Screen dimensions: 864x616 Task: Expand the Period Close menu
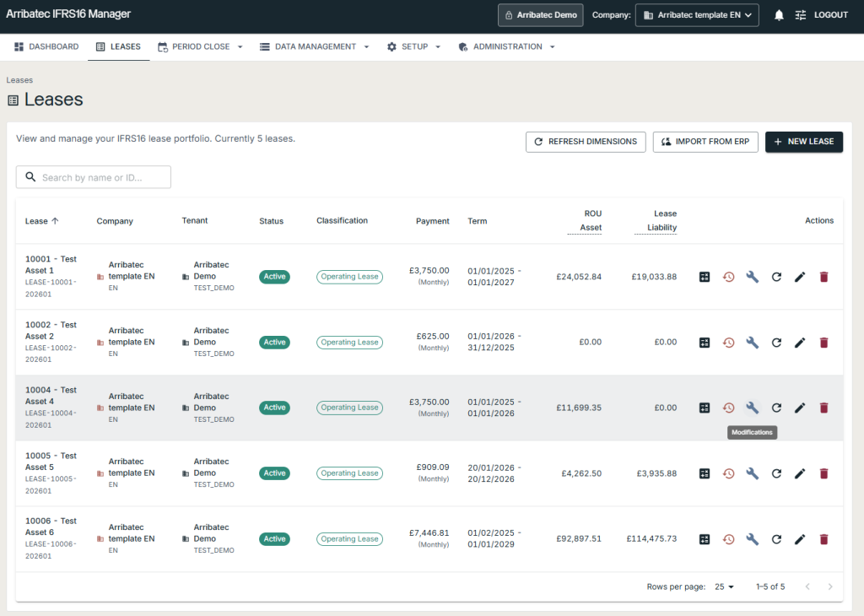coord(201,47)
